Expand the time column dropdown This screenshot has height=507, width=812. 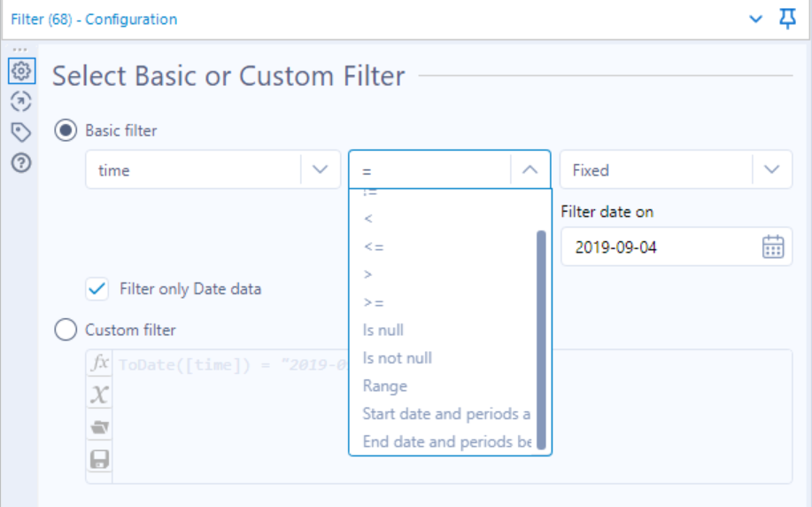[x=320, y=169]
